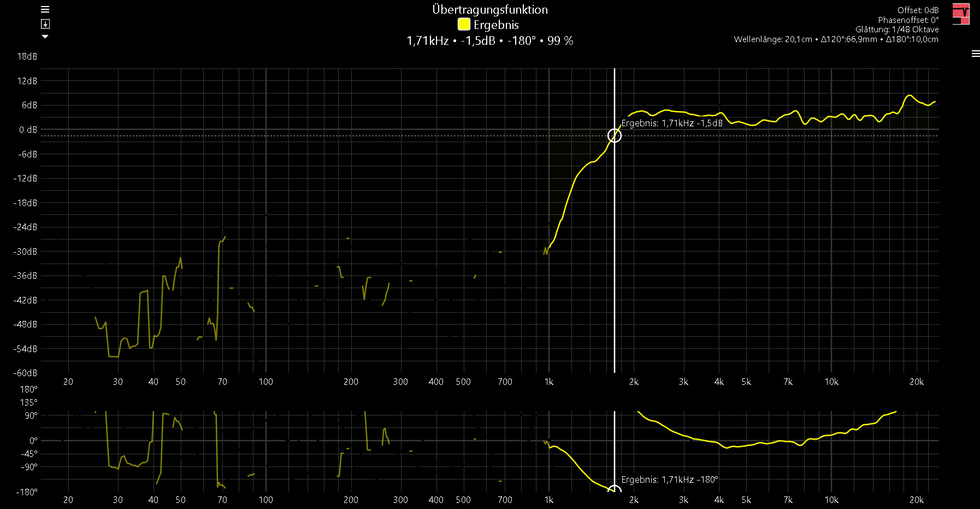Viewport: 980px width, 509px height.
Task: Click the magnitude tooltip Ergebnis: 1,71kHz -1,5dB
Action: pos(672,124)
